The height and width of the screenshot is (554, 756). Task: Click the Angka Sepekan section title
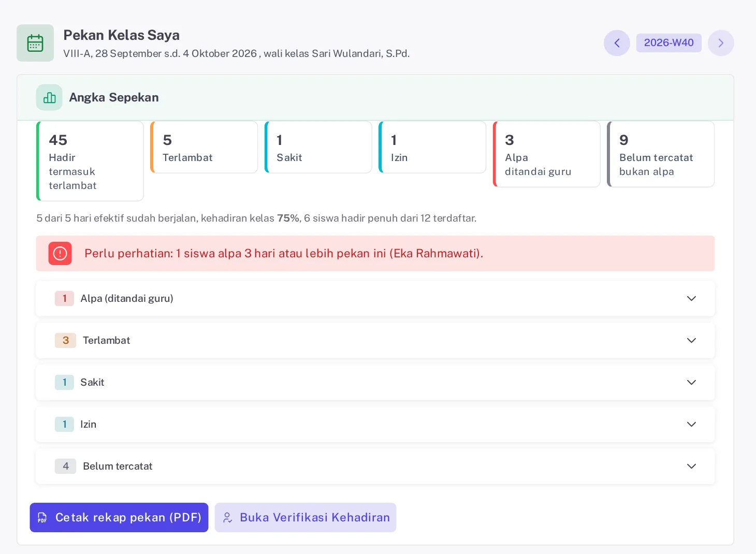[x=114, y=97]
